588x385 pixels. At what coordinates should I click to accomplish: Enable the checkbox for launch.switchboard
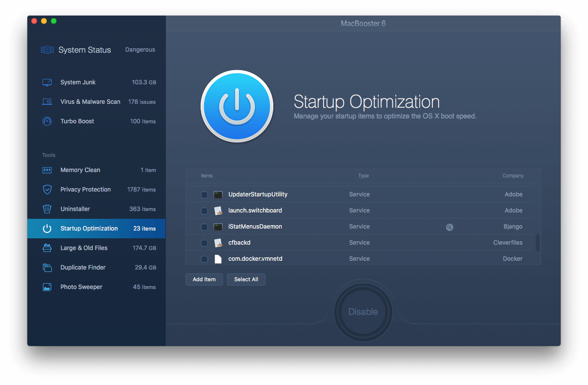(204, 211)
